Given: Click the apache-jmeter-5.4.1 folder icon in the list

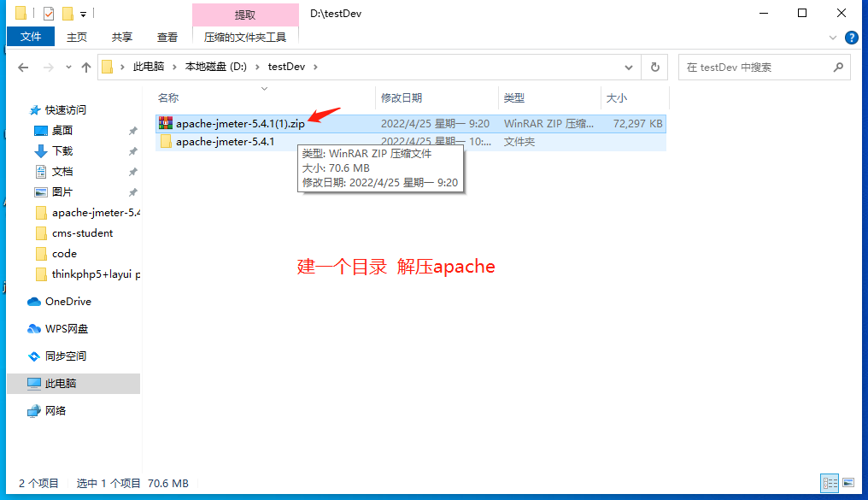Looking at the screenshot, I should tap(166, 141).
